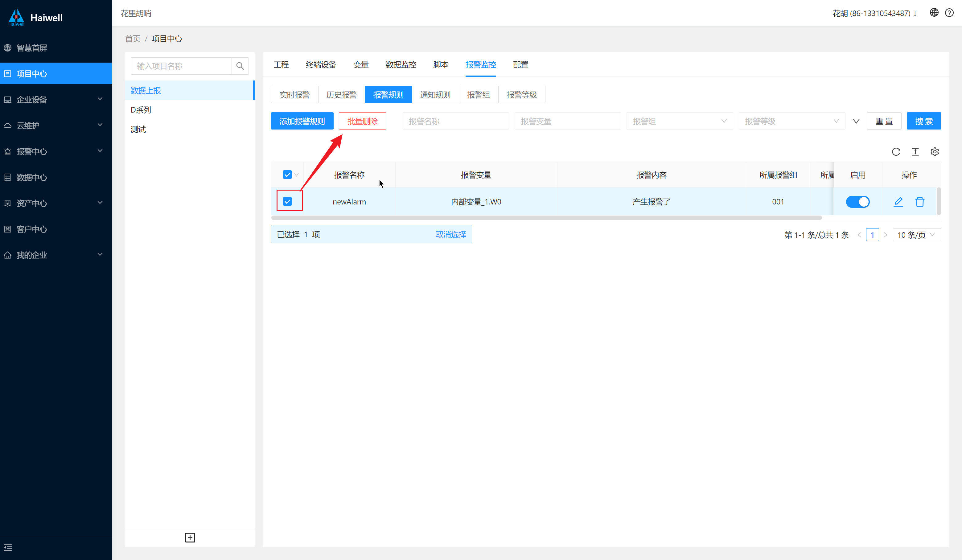
Task: Change table row density icon
Action: pyautogui.click(x=915, y=151)
